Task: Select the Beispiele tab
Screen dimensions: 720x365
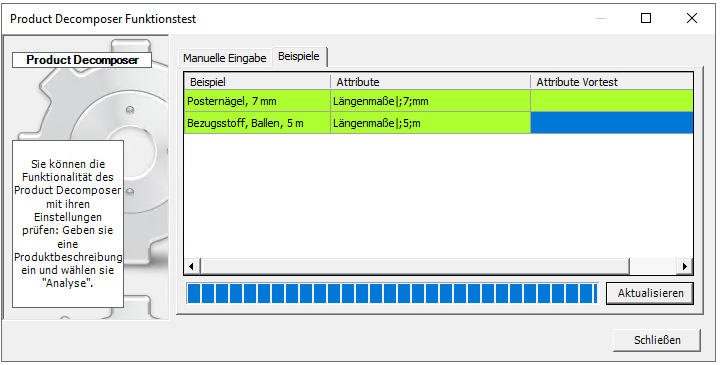Action: click(x=299, y=56)
